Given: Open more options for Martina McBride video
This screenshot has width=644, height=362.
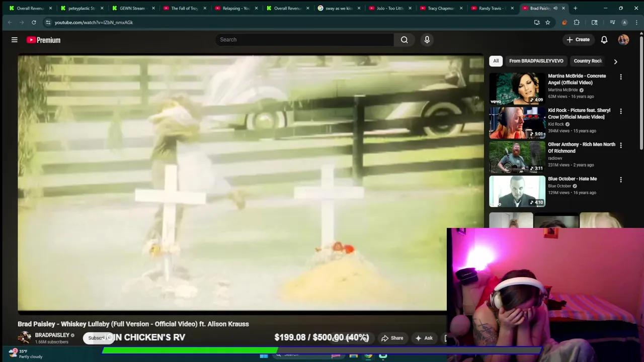Looking at the screenshot, I should pyautogui.click(x=621, y=77).
